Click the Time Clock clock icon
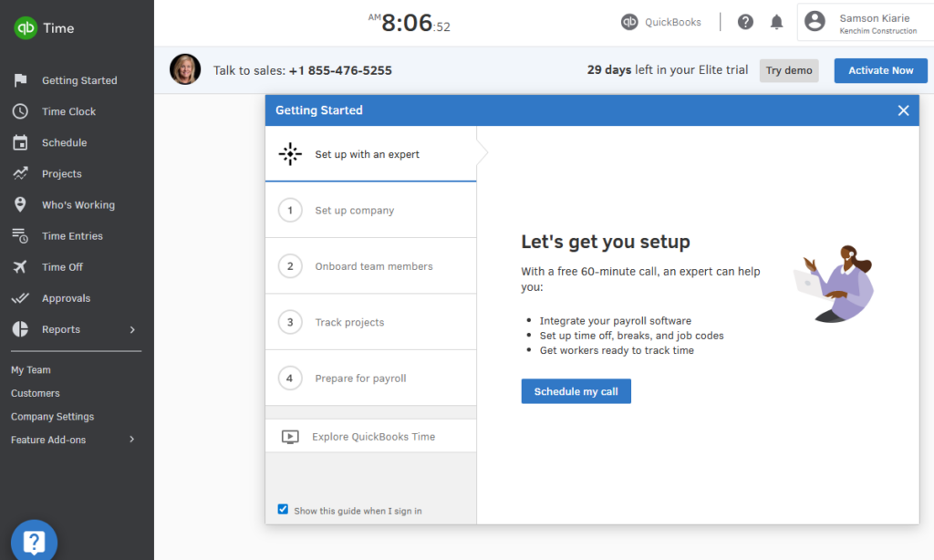Screen dimensions: 934x560 tap(20, 111)
